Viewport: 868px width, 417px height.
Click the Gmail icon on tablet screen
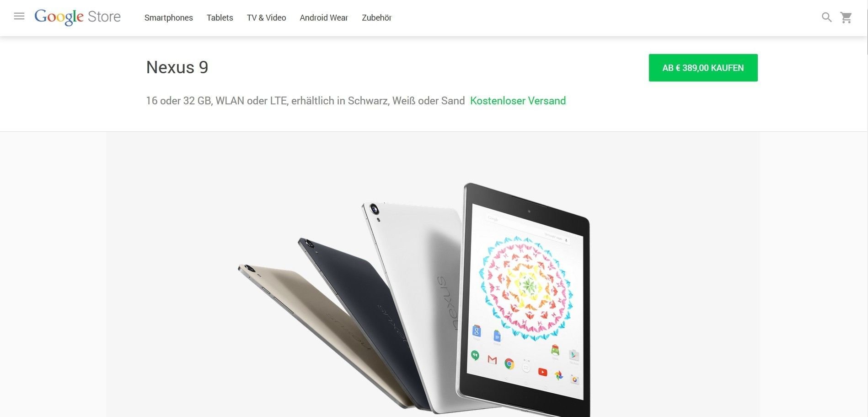click(x=492, y=360)
